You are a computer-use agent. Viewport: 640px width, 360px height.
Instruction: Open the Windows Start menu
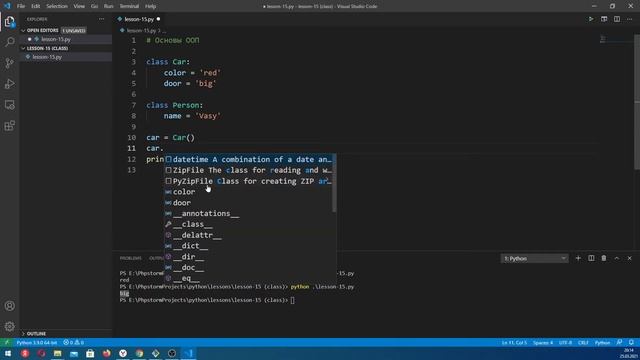(8, 353)
